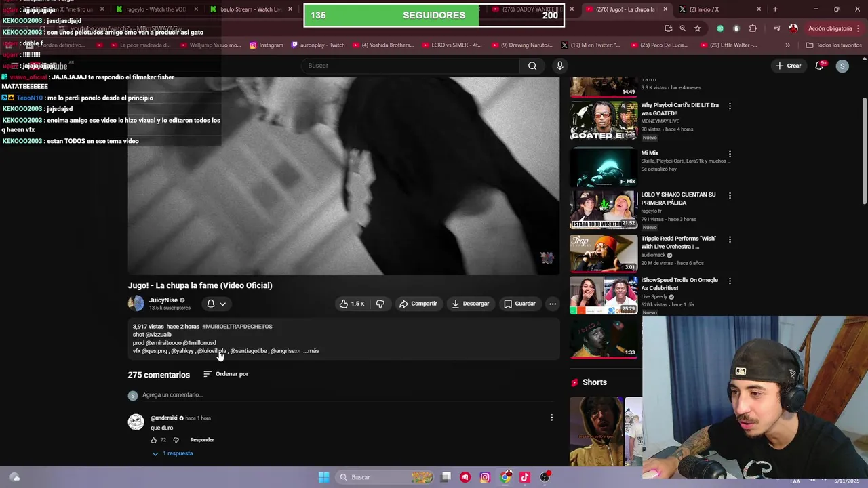868x488 pixels.
Task: Open more actions menu under video
Action: point(553,304)
